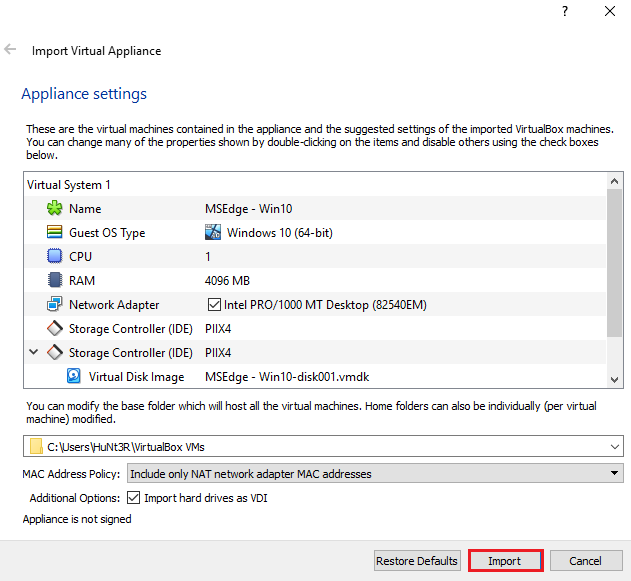Screen dimensions: 631x581
Task: Click the CPU chip icon
Action: click(x=54, y=256)
